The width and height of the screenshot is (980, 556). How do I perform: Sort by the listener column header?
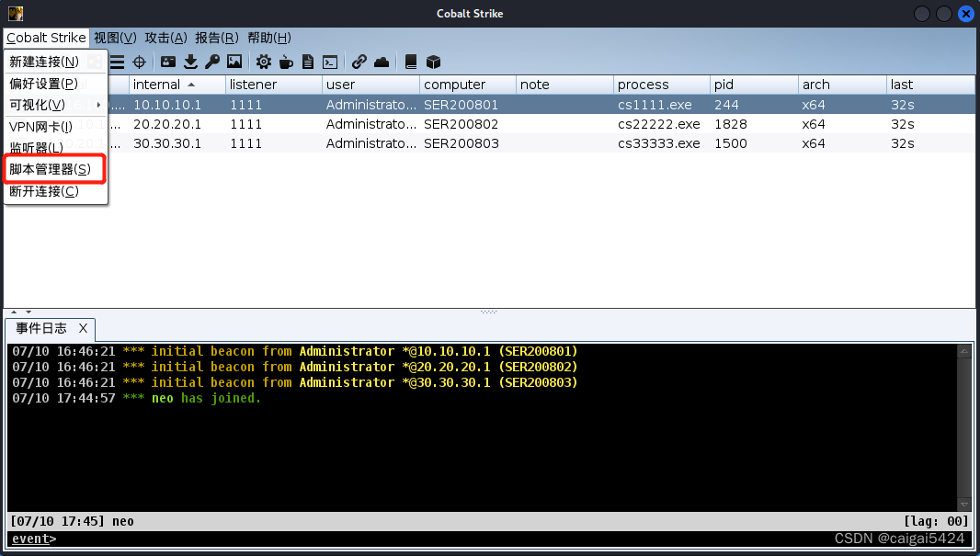point(274,85)
